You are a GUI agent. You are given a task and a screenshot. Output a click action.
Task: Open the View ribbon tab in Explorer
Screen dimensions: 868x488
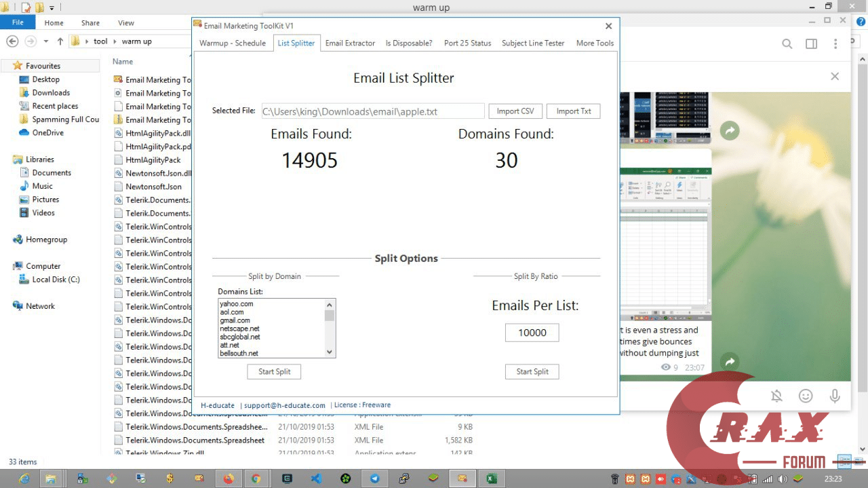(x=126, y=22)
